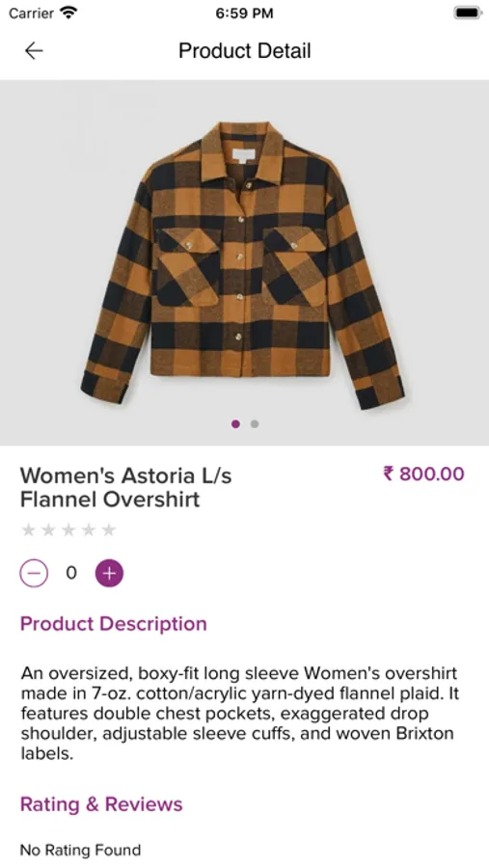
Task: Rate the product with third star
Action: coord(68,530)
